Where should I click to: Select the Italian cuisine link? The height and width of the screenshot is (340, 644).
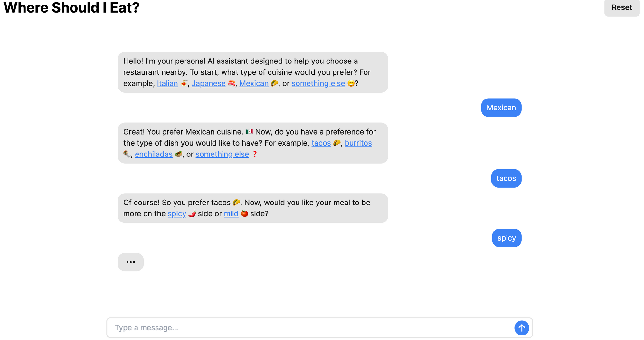point(167,83)
